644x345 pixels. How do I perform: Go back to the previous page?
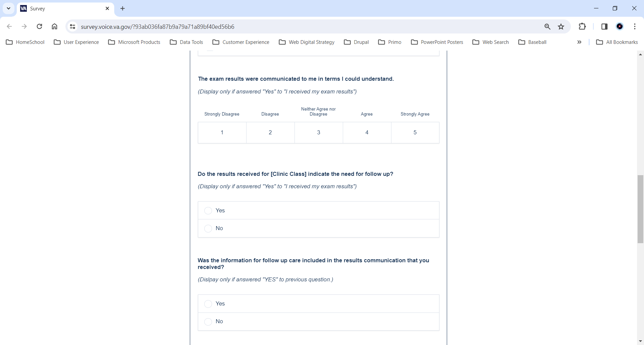[x=9, y=26]
